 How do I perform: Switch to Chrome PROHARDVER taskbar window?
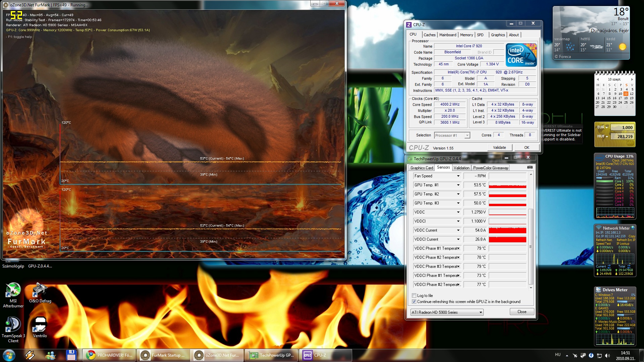tap(109, 355)
